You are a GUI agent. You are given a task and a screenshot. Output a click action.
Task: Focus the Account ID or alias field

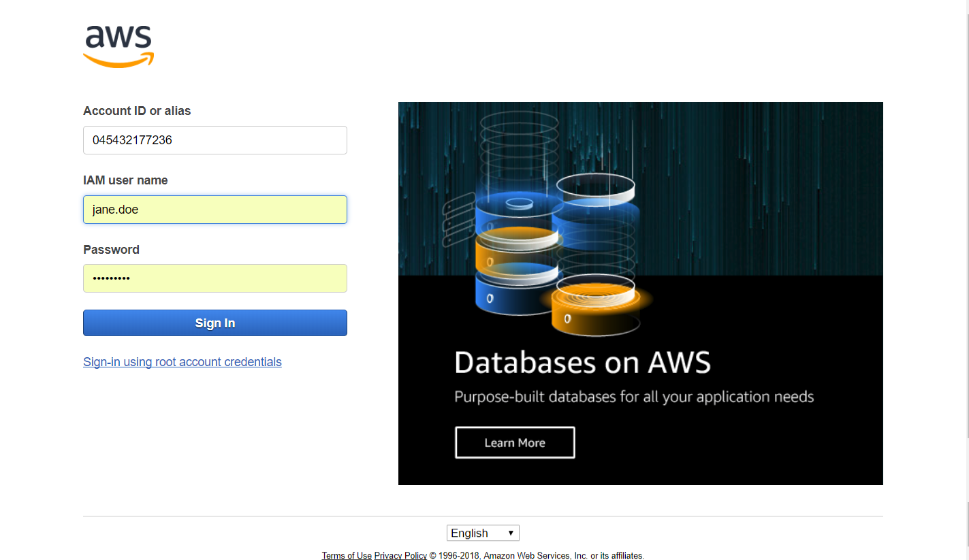215,140
